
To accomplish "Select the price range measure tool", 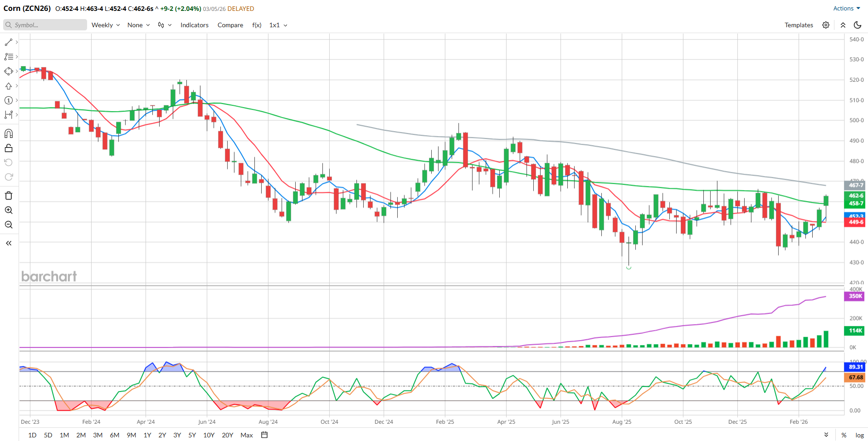I will [8, 115].
